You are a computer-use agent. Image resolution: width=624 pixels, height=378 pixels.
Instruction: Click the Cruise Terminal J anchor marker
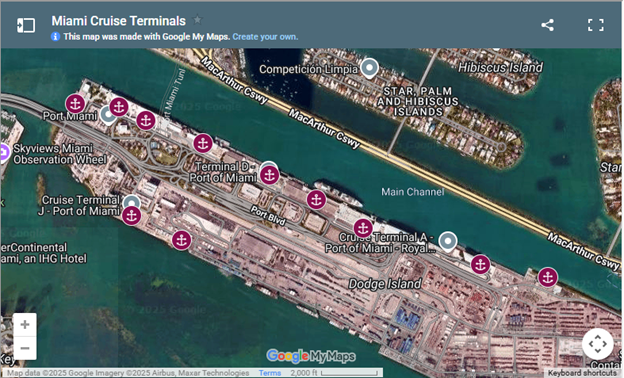click(131, 216)
